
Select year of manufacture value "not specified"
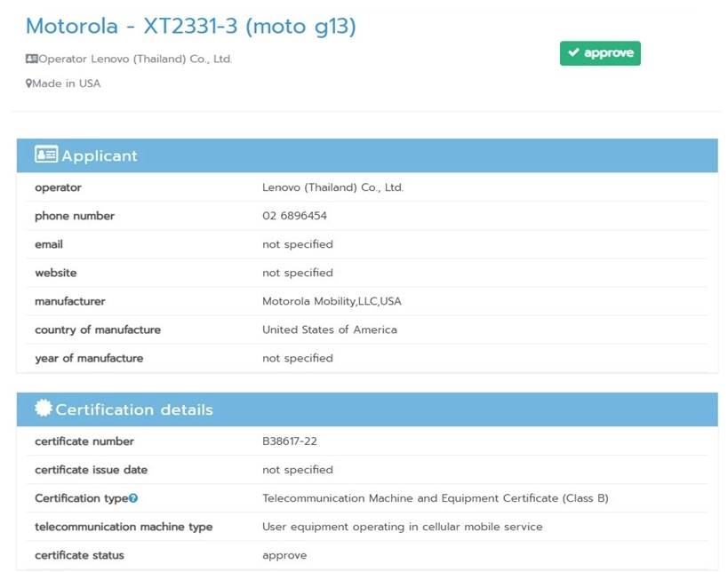tap(298, 358)
